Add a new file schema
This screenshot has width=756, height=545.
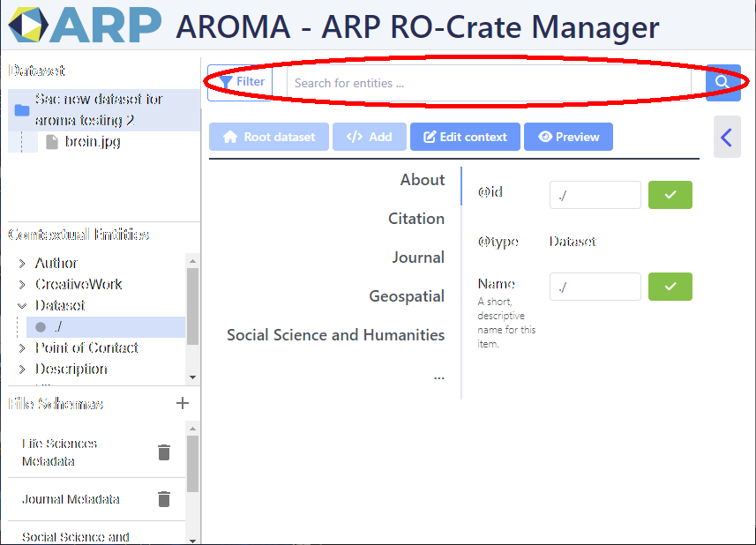click(x=183, y=403)
